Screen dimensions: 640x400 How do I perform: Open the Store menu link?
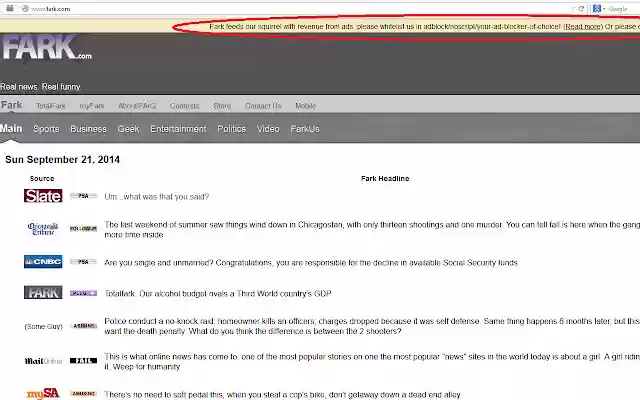222,106
